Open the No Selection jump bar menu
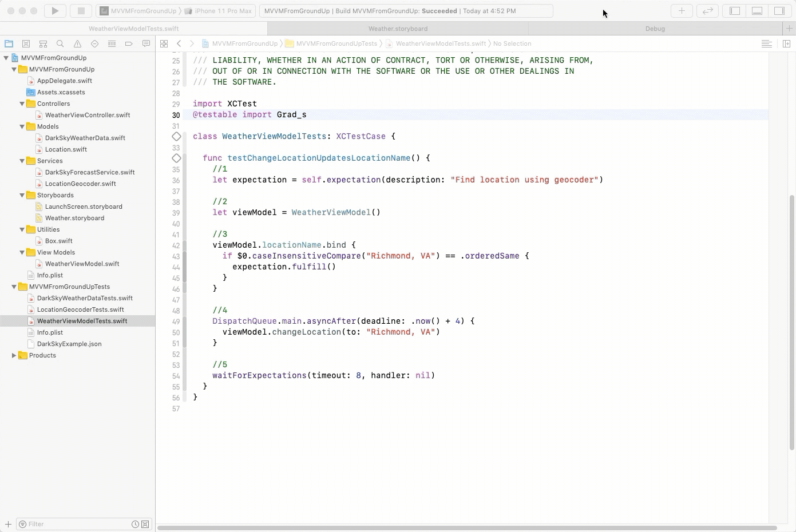 click(512, 43)
